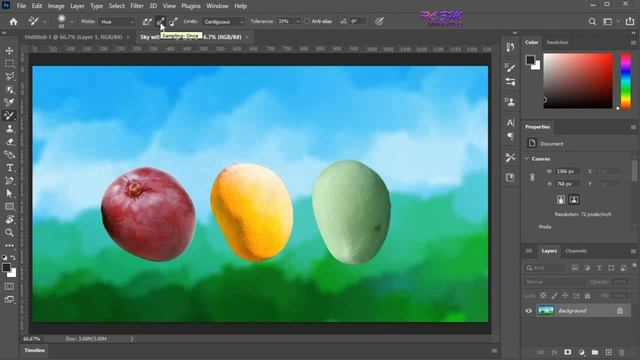Click the Share icon at top right
640x360 pixels.
(630, 22)
